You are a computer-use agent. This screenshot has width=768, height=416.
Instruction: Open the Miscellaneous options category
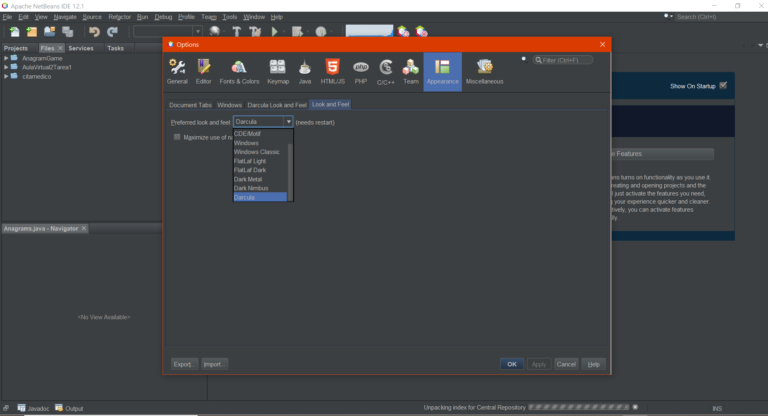click(x=484, y=72)
